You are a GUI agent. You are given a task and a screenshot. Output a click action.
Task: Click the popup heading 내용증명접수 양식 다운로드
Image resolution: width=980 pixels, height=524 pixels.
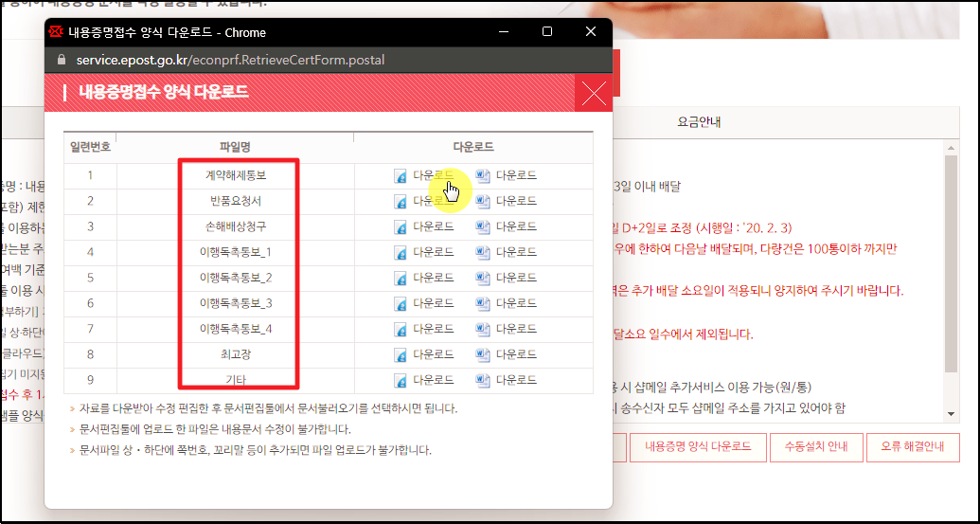pos(164,94)
